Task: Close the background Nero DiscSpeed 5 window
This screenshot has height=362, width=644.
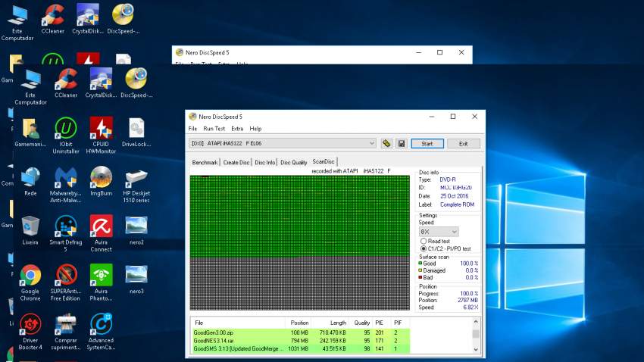Action: tap(461, 52)
